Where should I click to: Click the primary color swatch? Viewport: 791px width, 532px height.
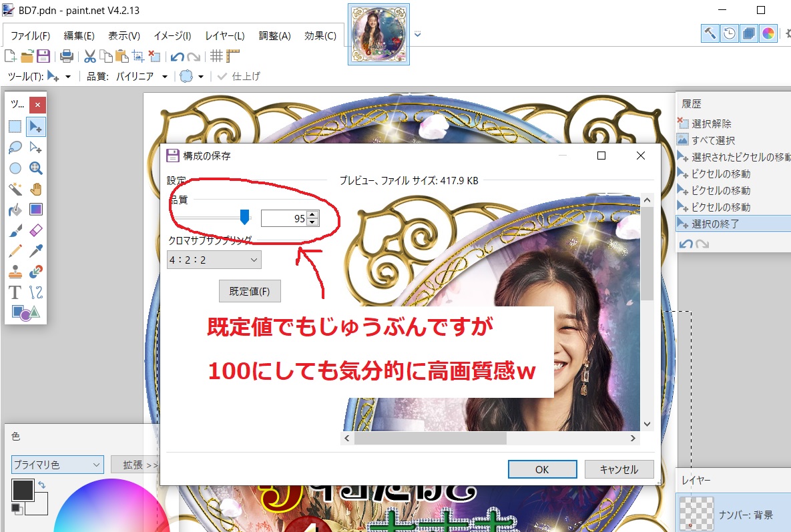tap(23, 490)
